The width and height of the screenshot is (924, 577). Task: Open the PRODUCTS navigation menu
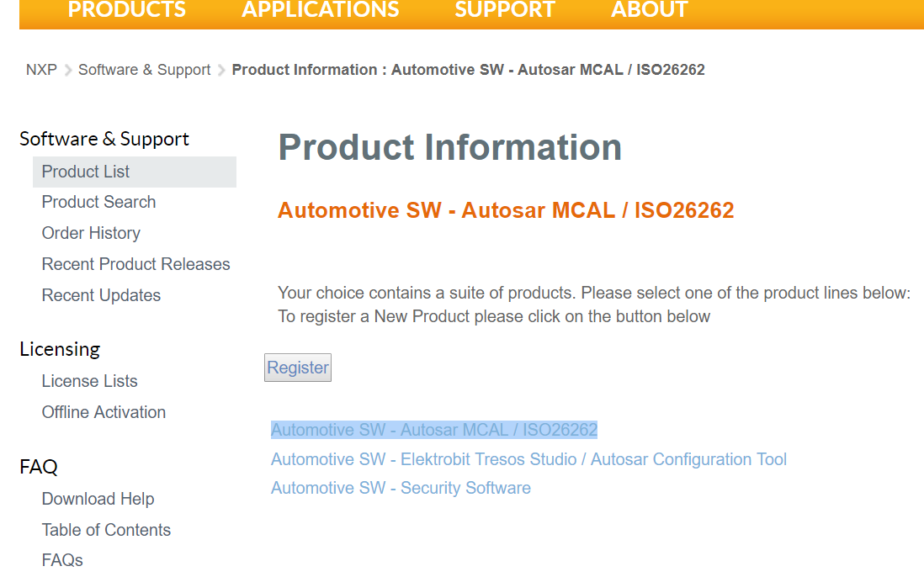[127, 9]
